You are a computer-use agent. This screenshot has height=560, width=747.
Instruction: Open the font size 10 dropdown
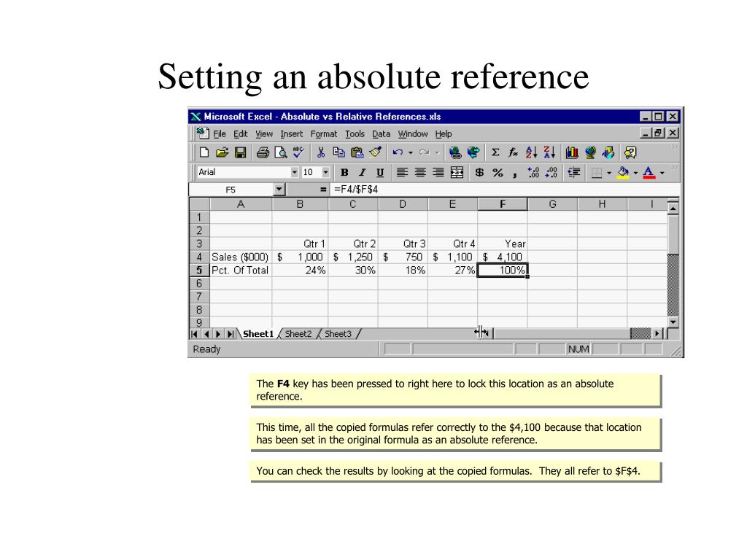[325, 172]
